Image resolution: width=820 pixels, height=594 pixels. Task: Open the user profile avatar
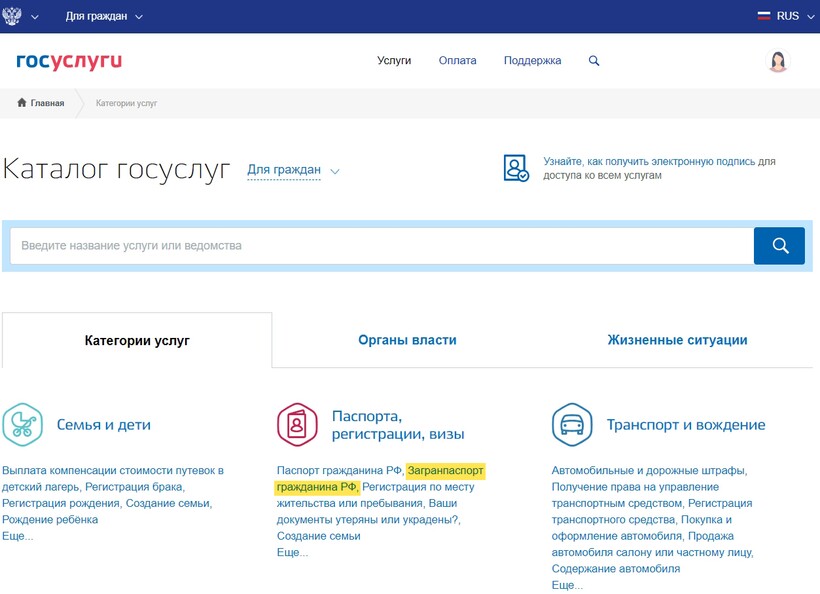click(x=777, y=61)
